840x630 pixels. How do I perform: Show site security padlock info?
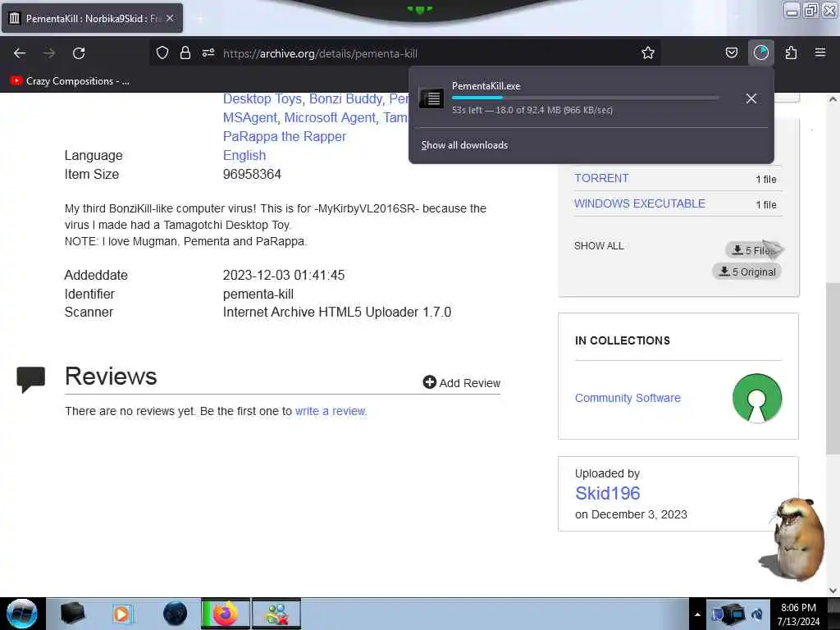coord(185,52)
